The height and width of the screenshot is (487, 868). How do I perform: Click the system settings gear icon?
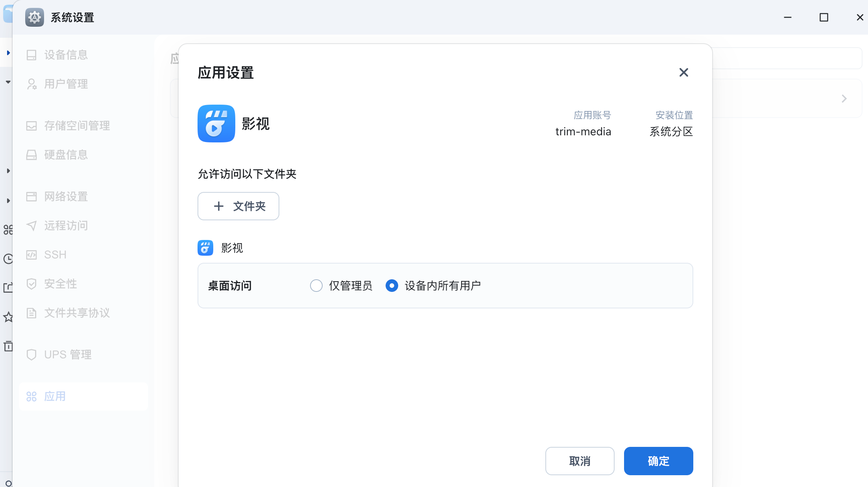(x=35, y=17)
